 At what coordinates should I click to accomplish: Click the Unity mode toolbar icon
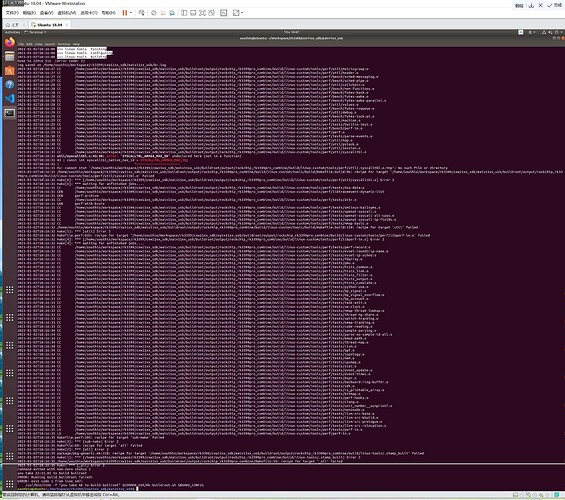pyautogui.click(x=212, y=13)
